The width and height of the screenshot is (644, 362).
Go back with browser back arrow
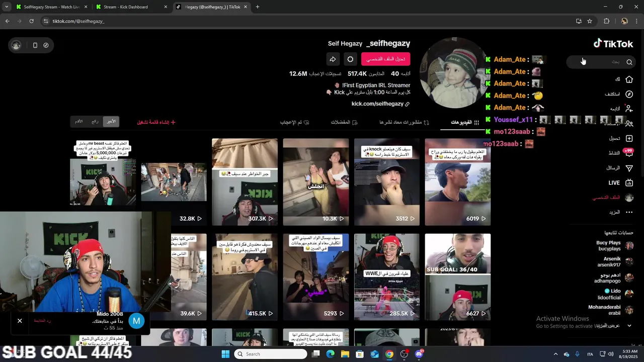(7, 21)
